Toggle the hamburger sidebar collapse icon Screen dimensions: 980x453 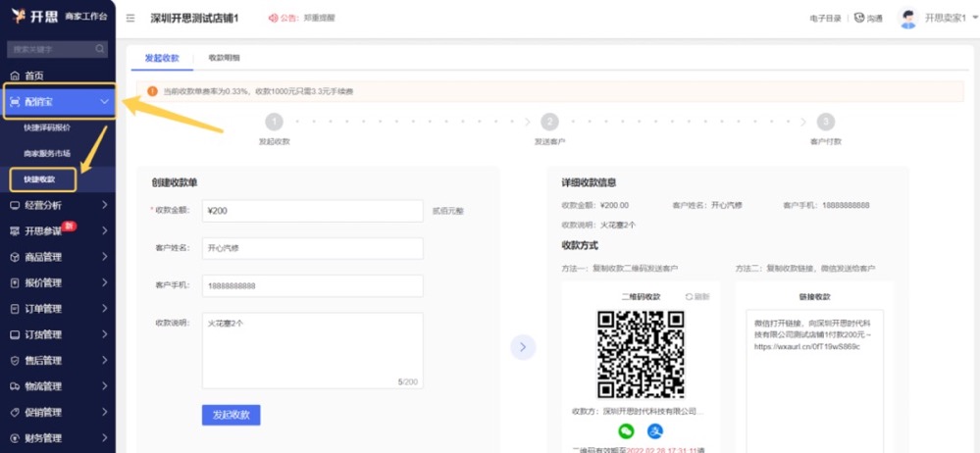[130, 18]
